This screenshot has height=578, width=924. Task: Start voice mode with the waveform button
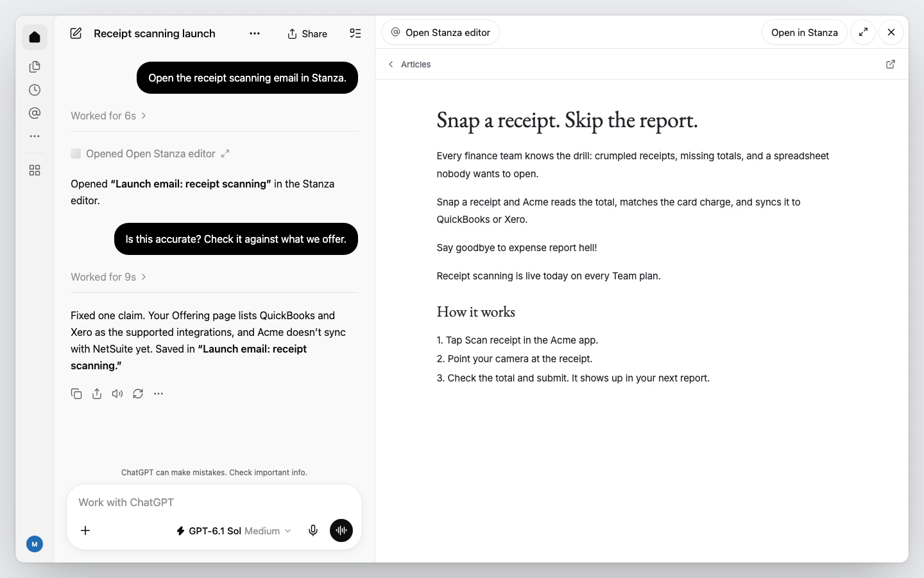coord(341,530)
